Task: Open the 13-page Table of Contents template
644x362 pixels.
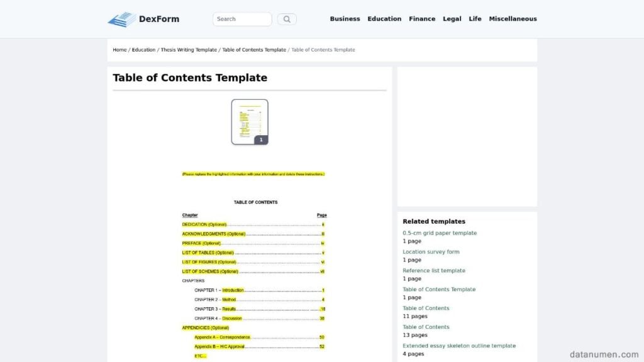Action: tap(426, 327)
